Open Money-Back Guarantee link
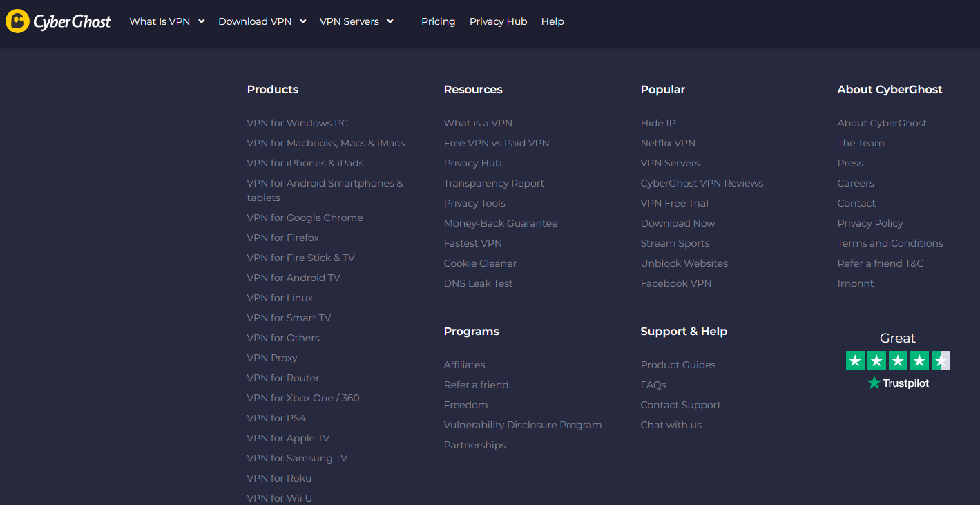The width and height of the screenshot is (980, 505). [501, 223]
